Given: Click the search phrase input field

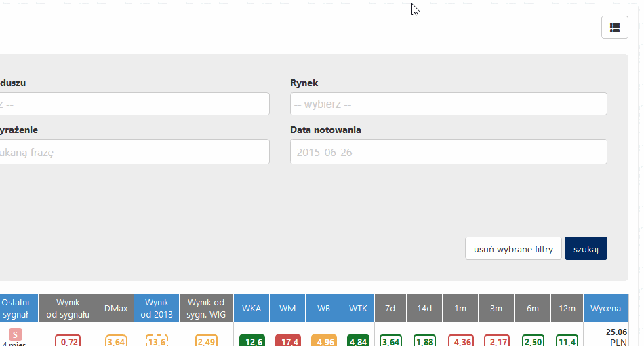Looking at the screenshot, I should 134,152.
